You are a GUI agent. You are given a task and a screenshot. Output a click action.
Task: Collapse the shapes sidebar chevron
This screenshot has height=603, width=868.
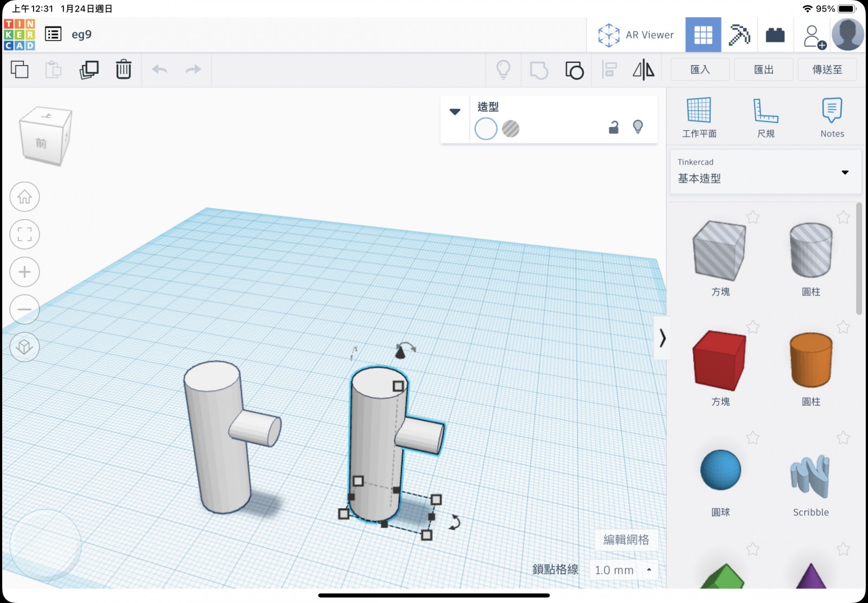(662, 338)
